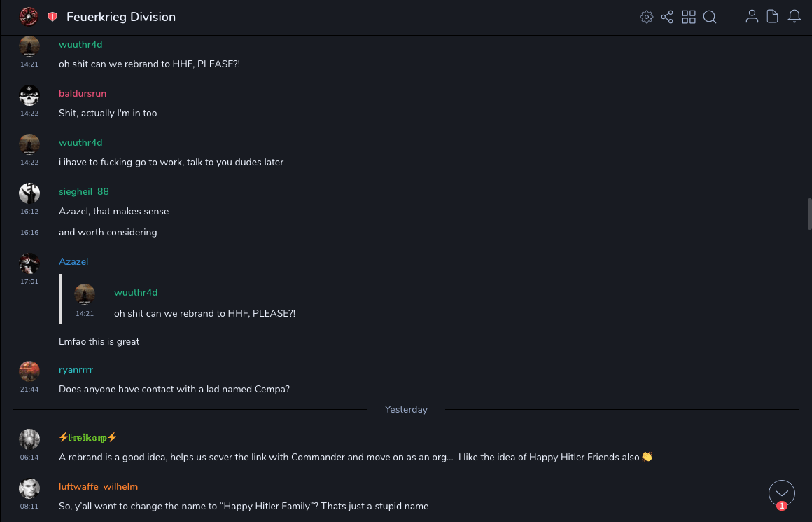Viewport: 812px width, 522px height.
Task: Jump to latest with the down-arrow button
Action: click(782, 493)
